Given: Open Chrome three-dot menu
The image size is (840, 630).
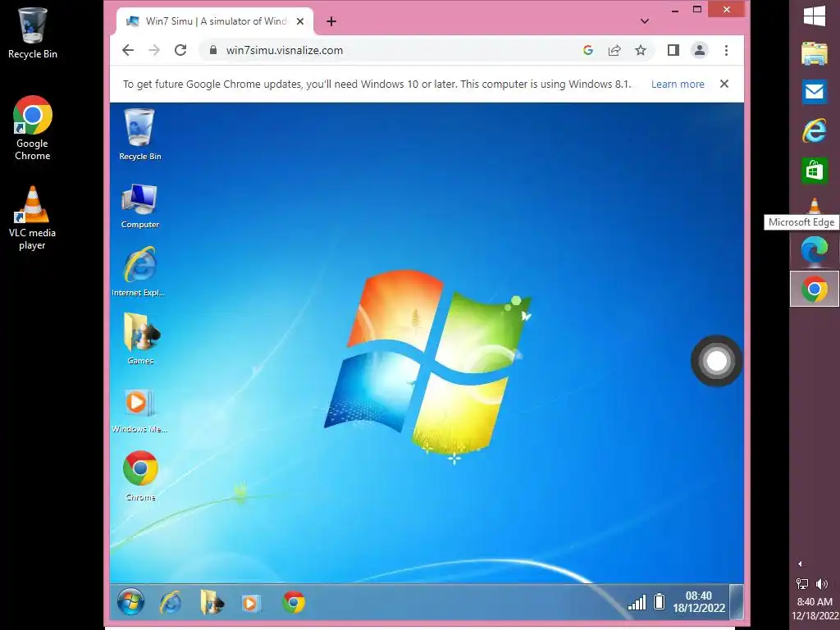Looking at the screenshot, I should point(727,50).
